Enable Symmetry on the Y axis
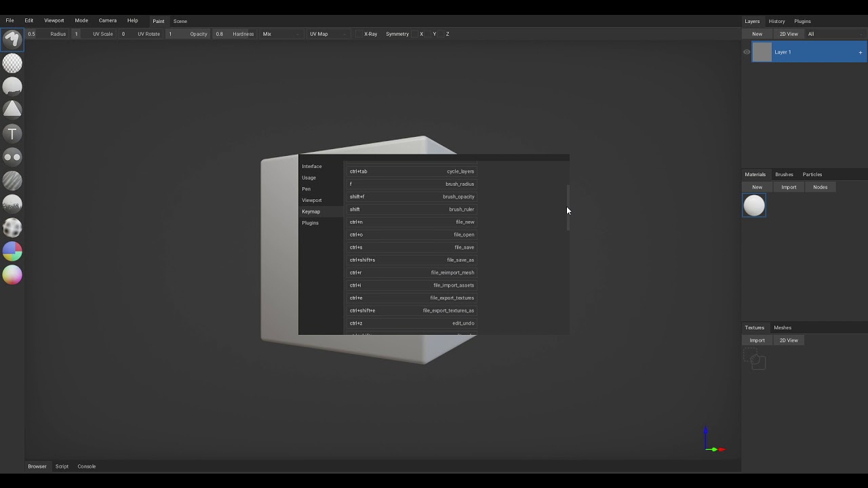 point(434,34)
